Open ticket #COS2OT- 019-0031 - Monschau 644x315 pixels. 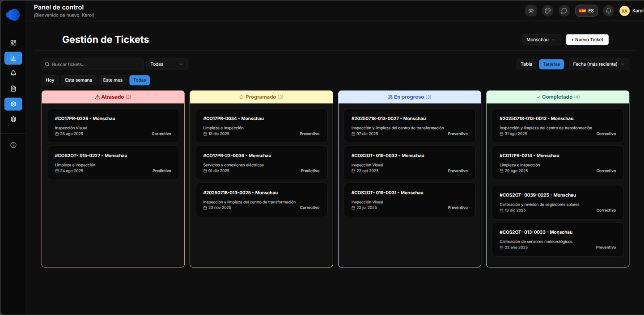pyautogui.click(x=410, y=200)
